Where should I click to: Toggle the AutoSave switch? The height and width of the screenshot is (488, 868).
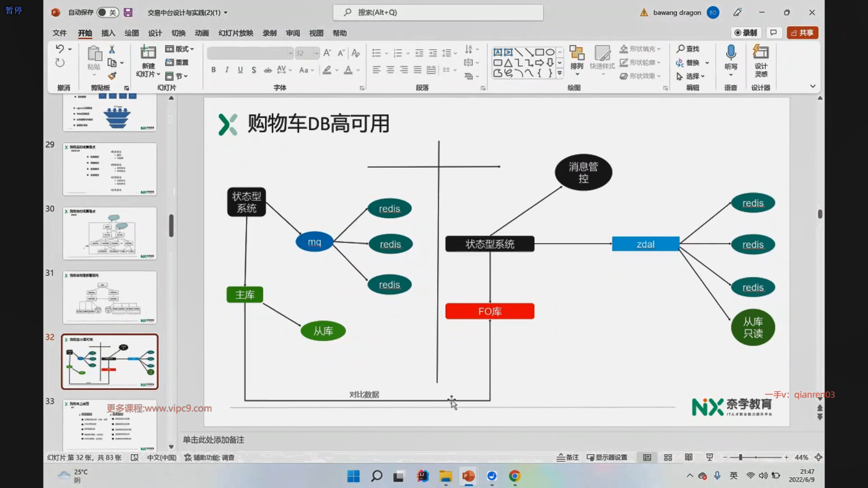click(108, 13)
